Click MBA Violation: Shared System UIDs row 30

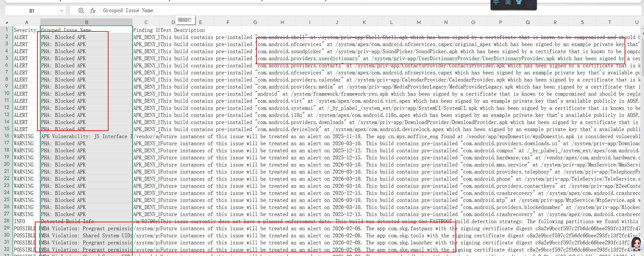click(x=86, y=236)
